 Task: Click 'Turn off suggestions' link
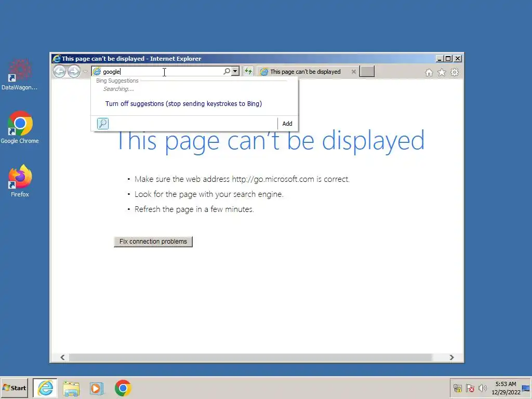pos(183,103)
